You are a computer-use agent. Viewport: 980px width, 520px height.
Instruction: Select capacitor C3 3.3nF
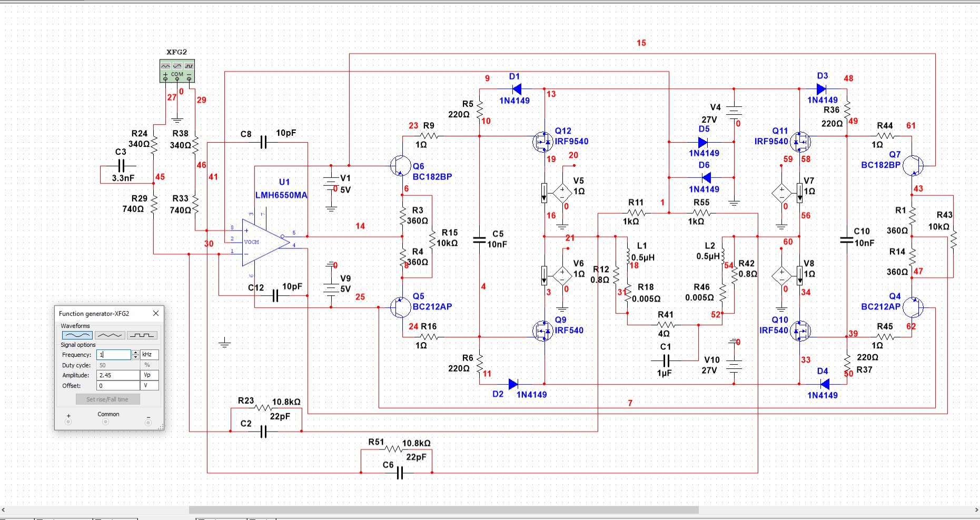[121, 166]
